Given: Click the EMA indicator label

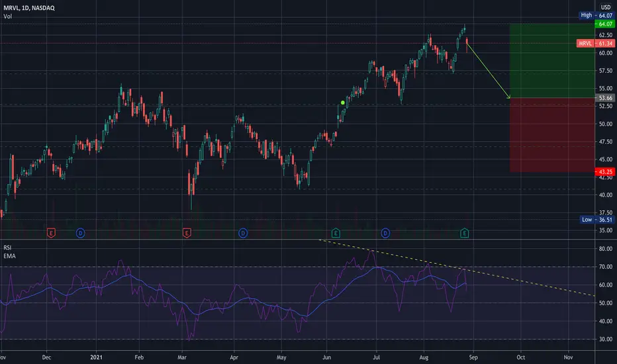Looking at the screenshot, I should (x=9, y=255).
